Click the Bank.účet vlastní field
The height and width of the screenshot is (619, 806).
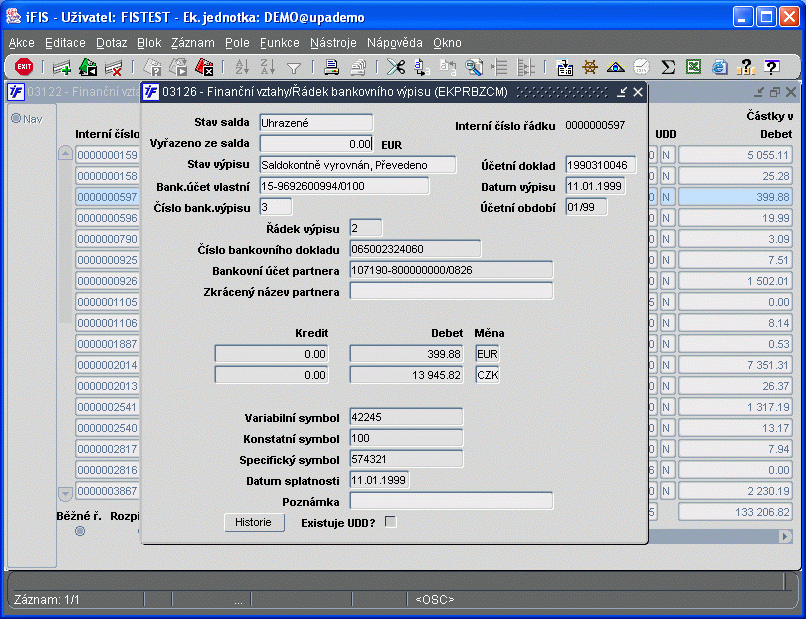tap(344, 186)
